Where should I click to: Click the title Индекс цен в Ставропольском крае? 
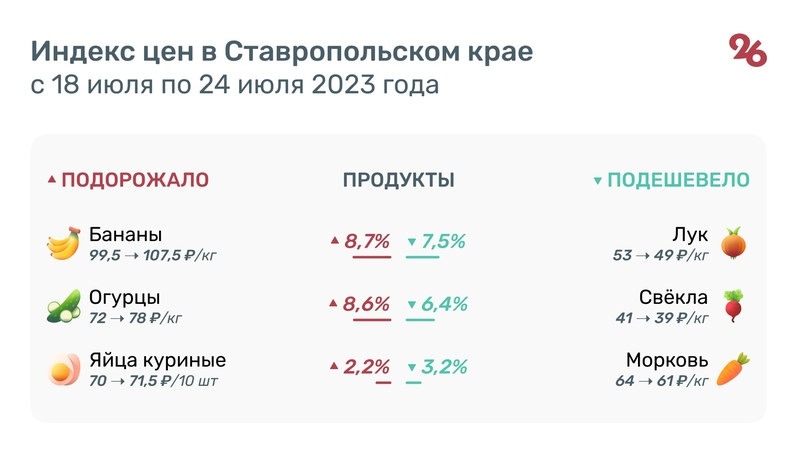click(281, 50)
